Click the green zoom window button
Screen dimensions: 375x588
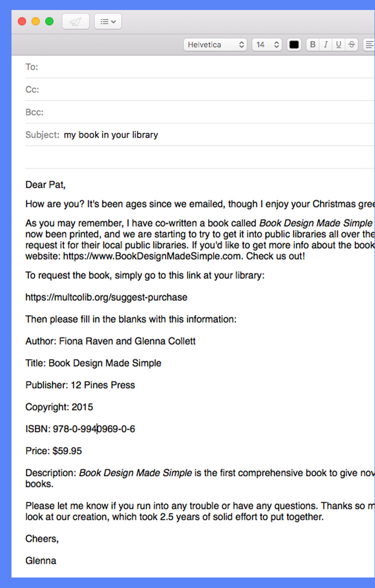click(x=48, y=21)
